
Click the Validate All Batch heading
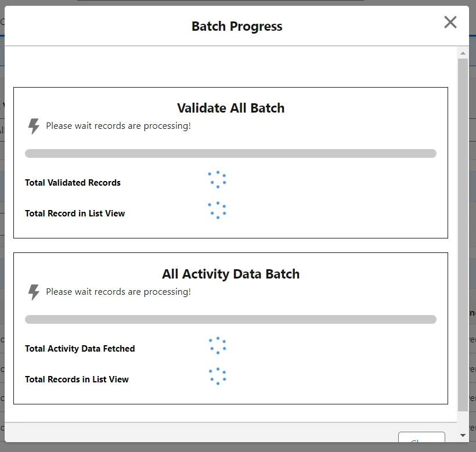click(230, 108)
